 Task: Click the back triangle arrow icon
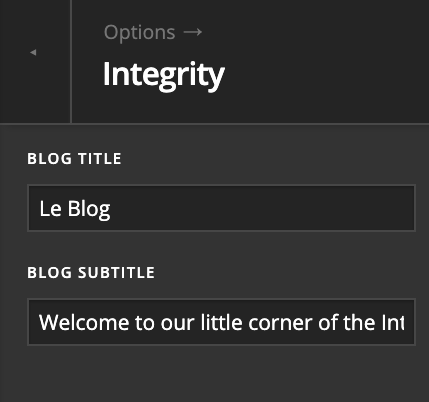(33, 52)
